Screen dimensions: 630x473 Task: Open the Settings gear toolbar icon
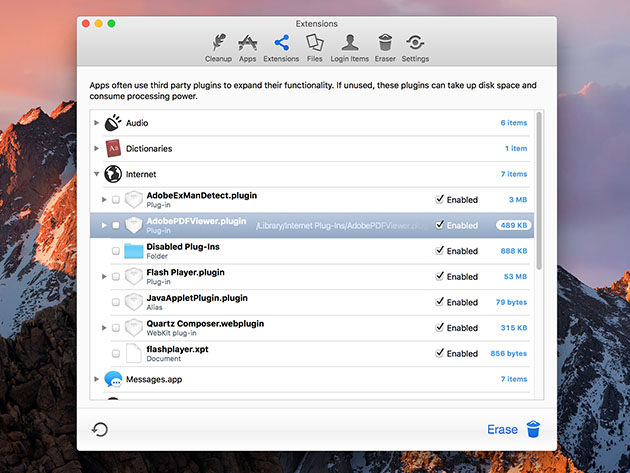[x=415, y=47]
